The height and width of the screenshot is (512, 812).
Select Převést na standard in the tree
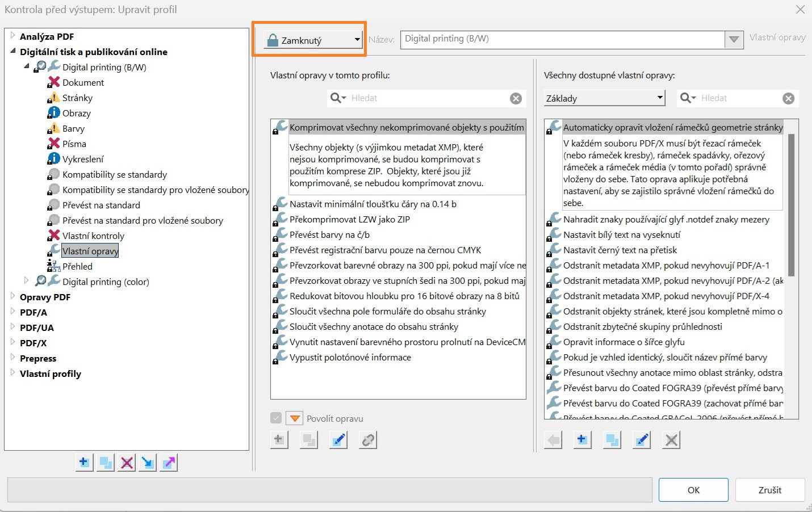[101, 205]
